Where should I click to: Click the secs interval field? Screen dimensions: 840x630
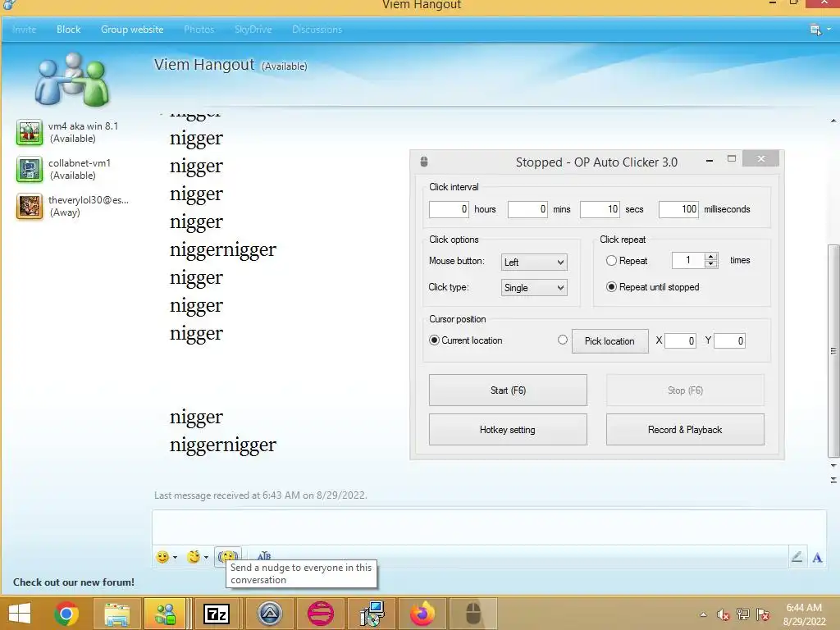(600, 209)
